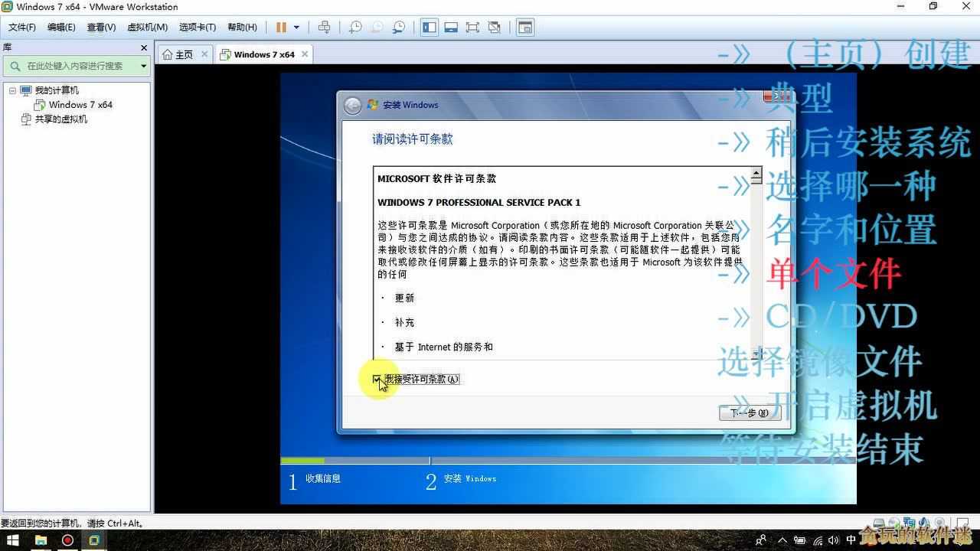Image resolution: width=980 pixels, height=551 pixels.
Task: Click the 下一步(N) button
Action: (x=750, y=413)
